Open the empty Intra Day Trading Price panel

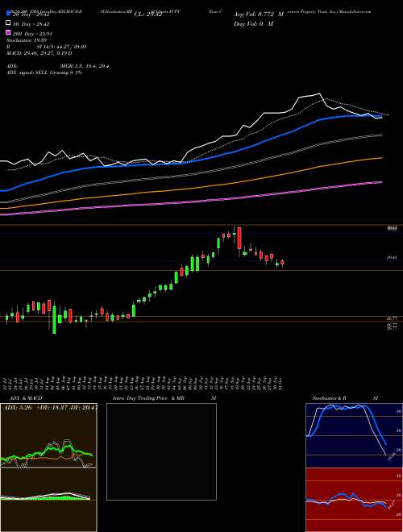tap(161, 451)
